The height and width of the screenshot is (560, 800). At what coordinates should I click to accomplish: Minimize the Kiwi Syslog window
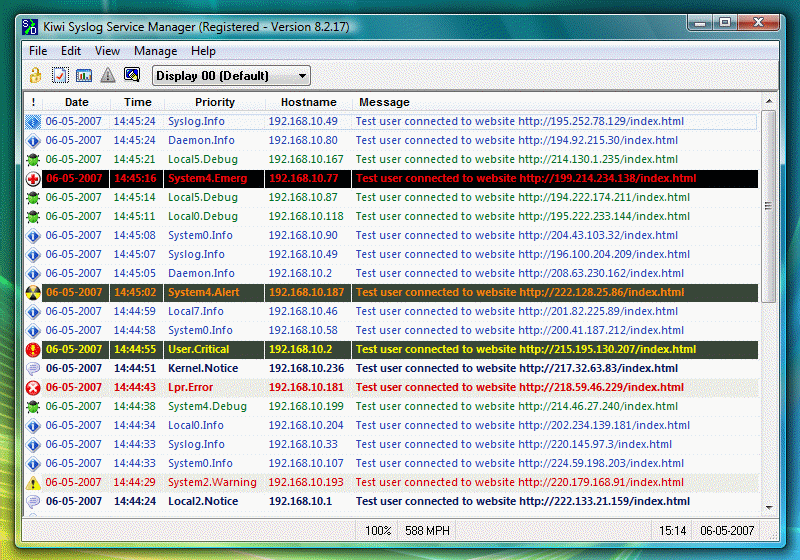pos(700,22)
